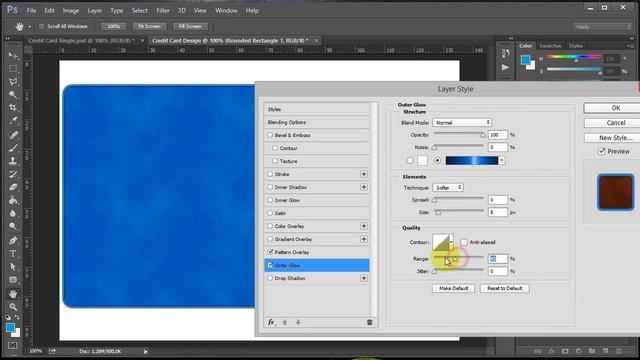
Task: Click the Actions play panel icon
Action: click(506, 67)
